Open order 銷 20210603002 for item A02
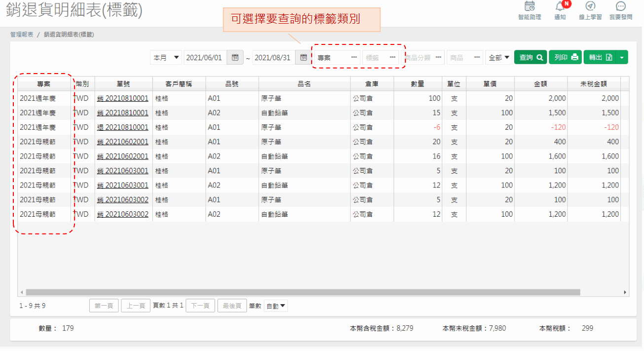 [123, 214]
